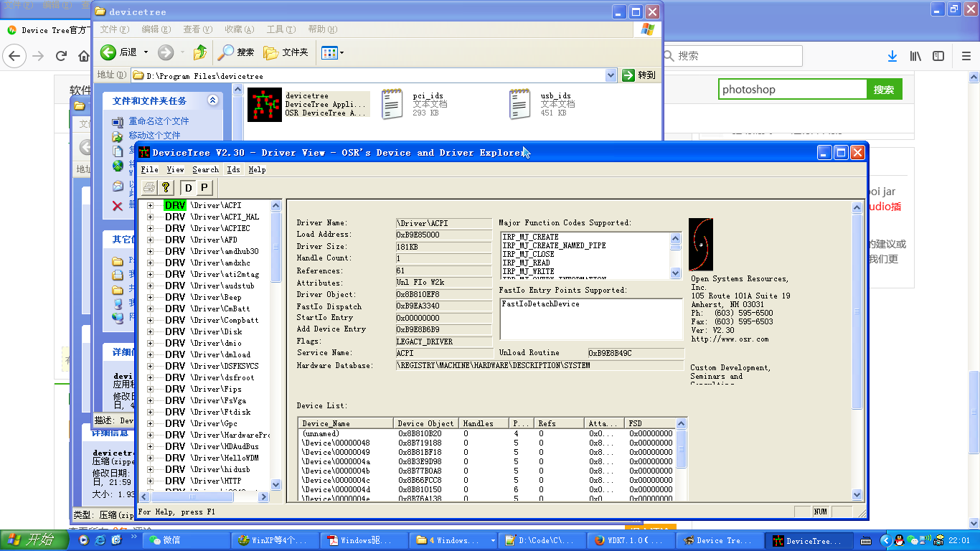Select the \Driver\Fips tree entry
This screenshot has height=551, width=980.
[x=216, y=389]
